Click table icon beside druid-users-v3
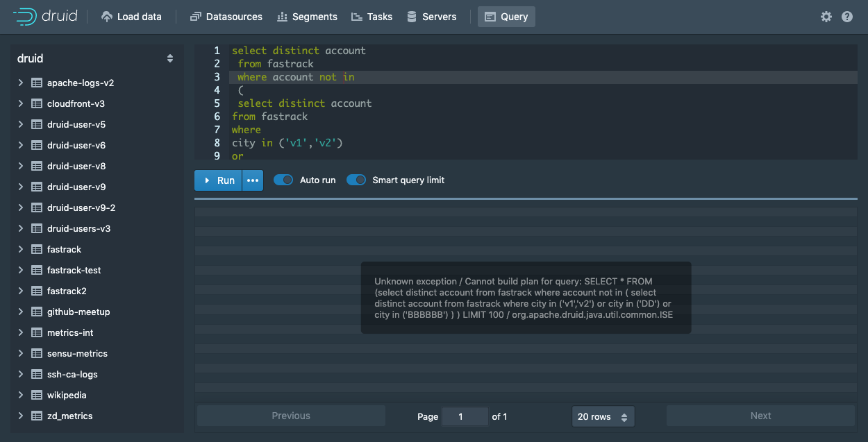 tap(37, 228)
